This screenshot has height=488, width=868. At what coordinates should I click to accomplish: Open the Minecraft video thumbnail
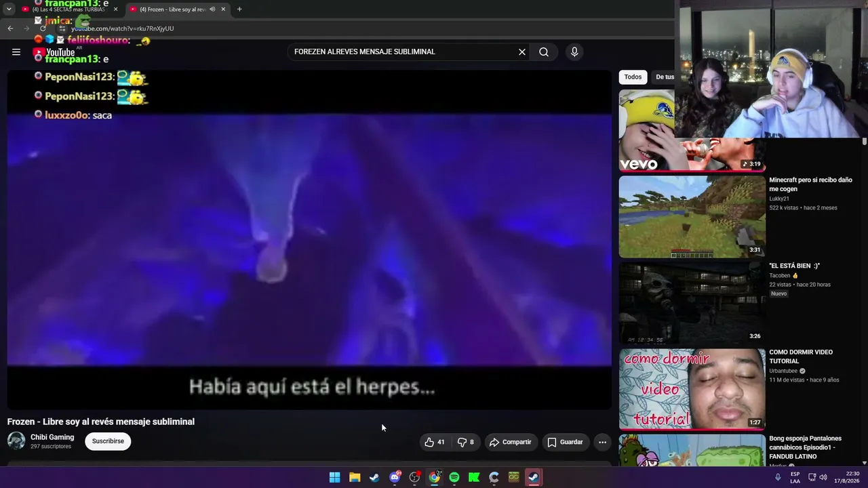point(692,217)
